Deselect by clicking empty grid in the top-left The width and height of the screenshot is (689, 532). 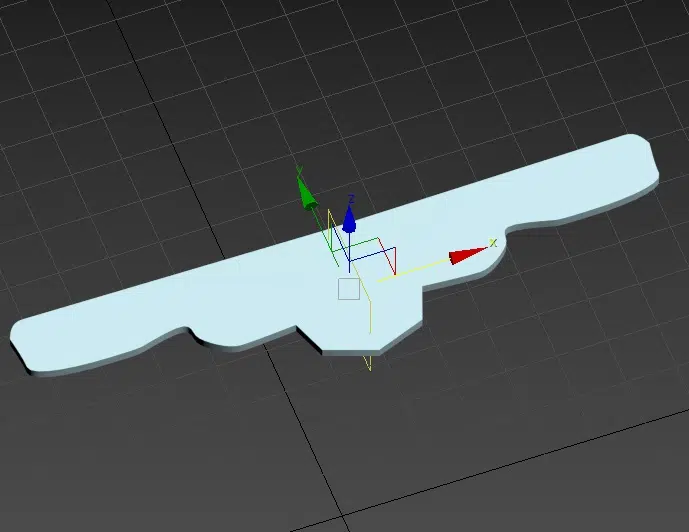pos(60,60)
